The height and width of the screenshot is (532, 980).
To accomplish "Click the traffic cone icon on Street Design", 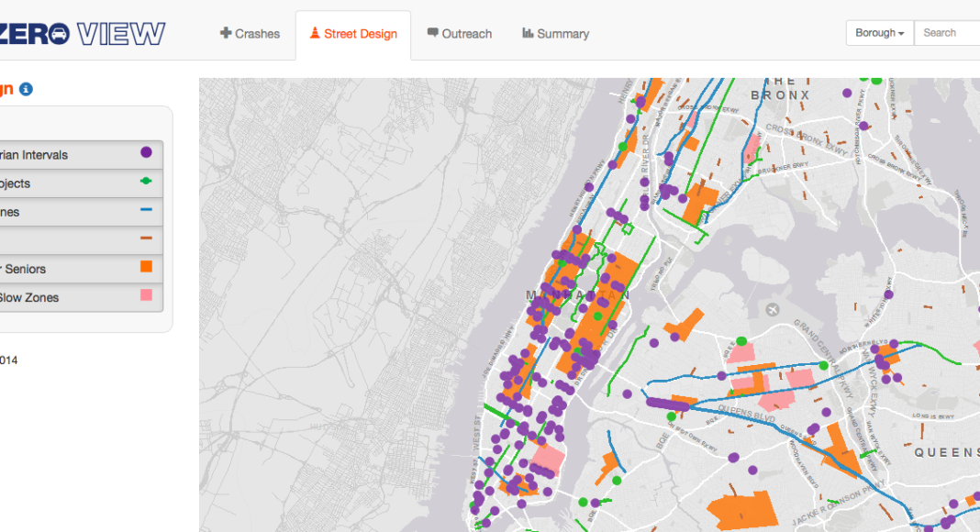I will coord(315,34).
